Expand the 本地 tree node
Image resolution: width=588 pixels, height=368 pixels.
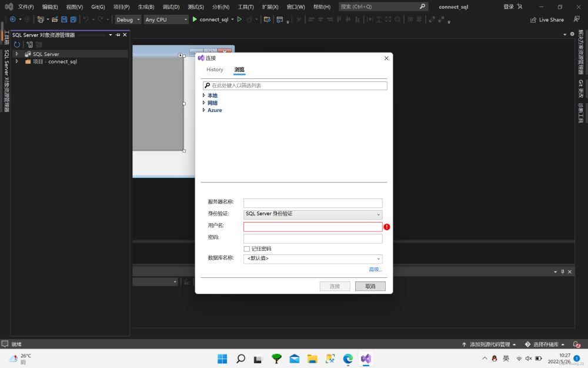[204, 95]
